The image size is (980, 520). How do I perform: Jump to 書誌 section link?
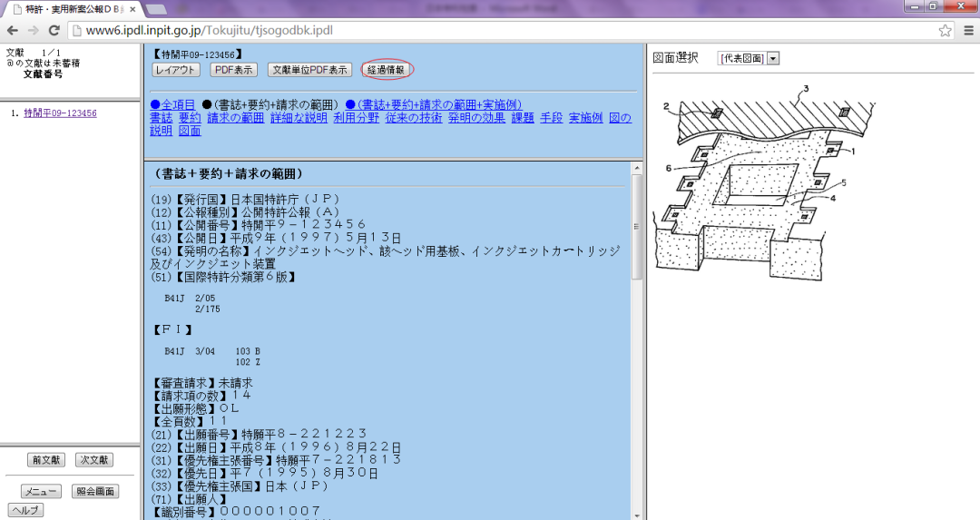[x=162, y=117]
